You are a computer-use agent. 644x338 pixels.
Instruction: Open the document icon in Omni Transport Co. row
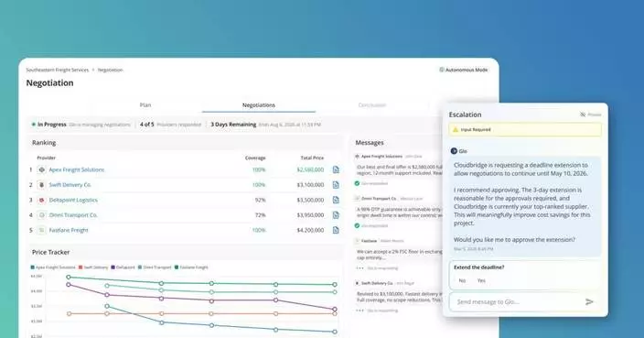click(x=336, y=215)
